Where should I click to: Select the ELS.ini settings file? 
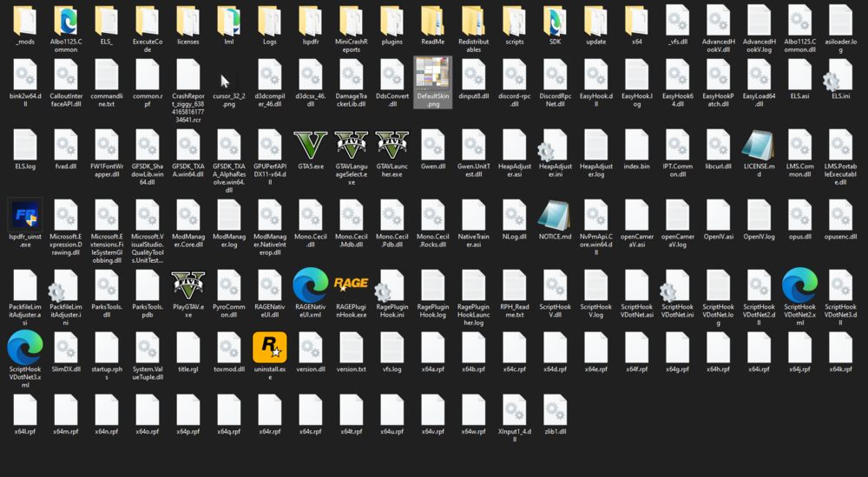click(x=839, y=74)
